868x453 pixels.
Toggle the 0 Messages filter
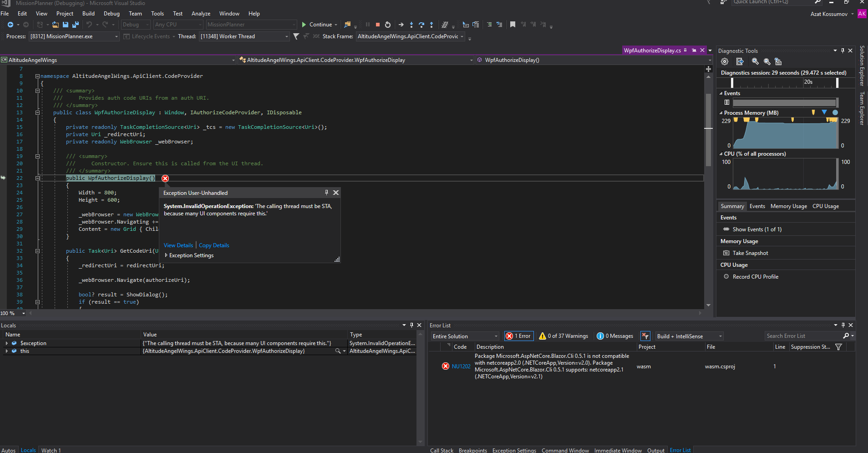tap(615, 336)
